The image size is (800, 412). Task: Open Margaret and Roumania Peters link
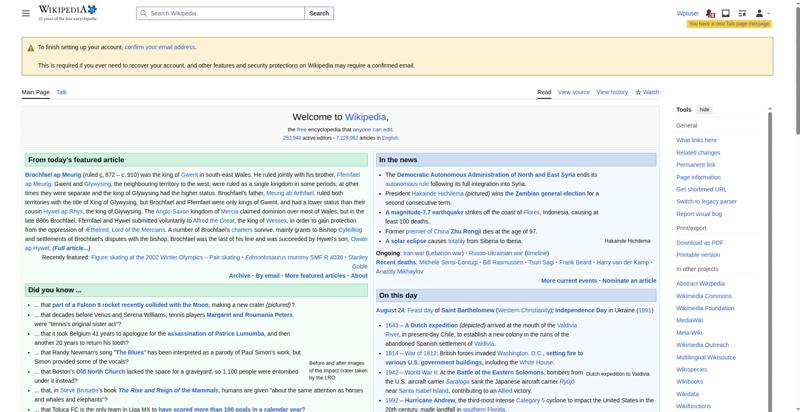249,315
